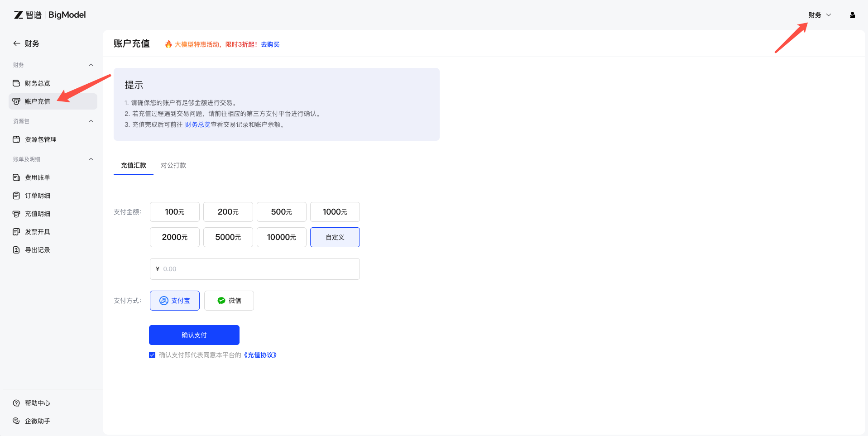The height and width of the screenshot is (436, 868).
Task: Select the 2000元 amount option
Action: pyautogui.click(x=175, y=237)
